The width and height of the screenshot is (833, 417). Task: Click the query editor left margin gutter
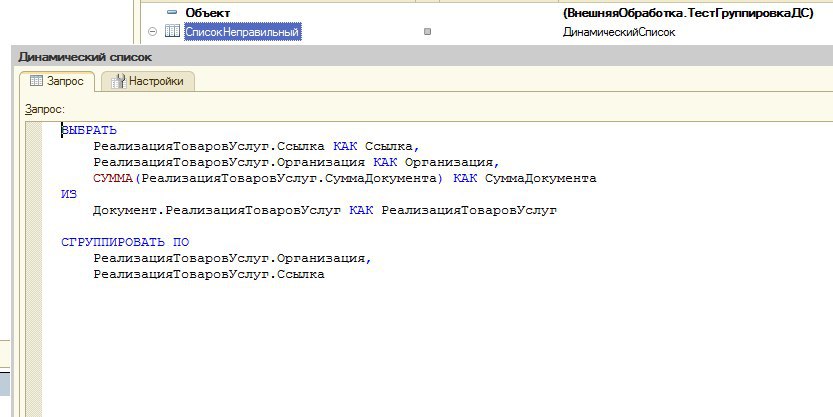[33, 269]
